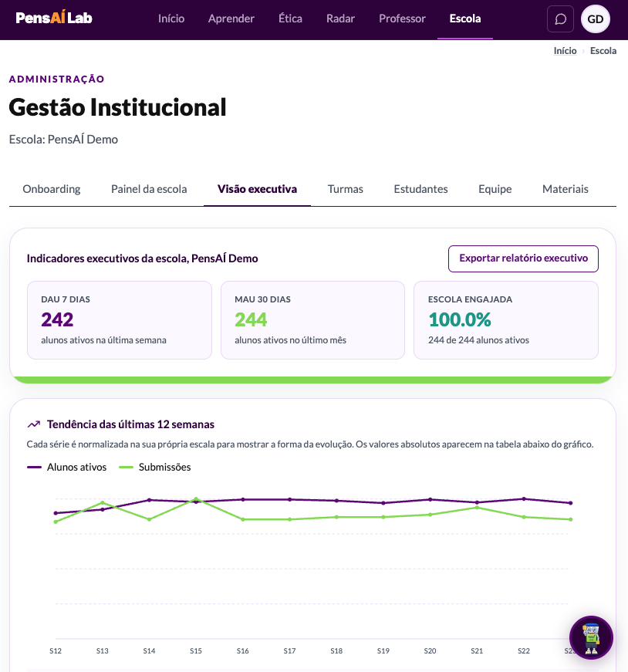Click the S18 week label on chart axis

point(336,650)
